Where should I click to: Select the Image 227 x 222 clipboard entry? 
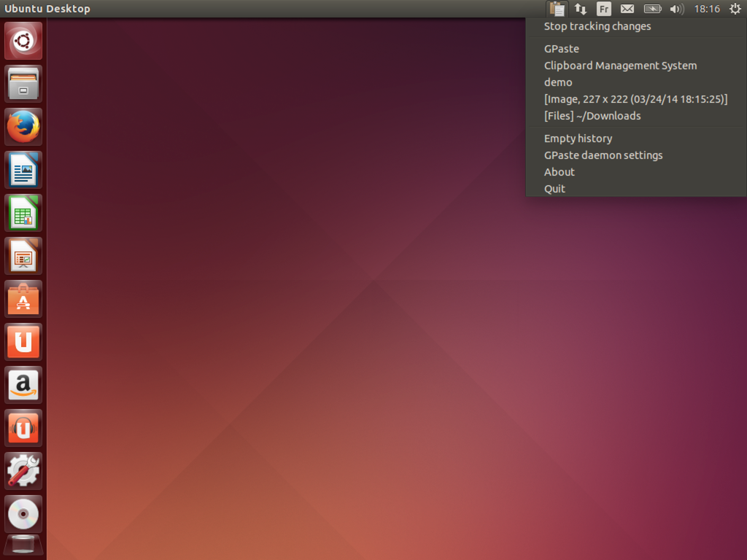[636, 99]
